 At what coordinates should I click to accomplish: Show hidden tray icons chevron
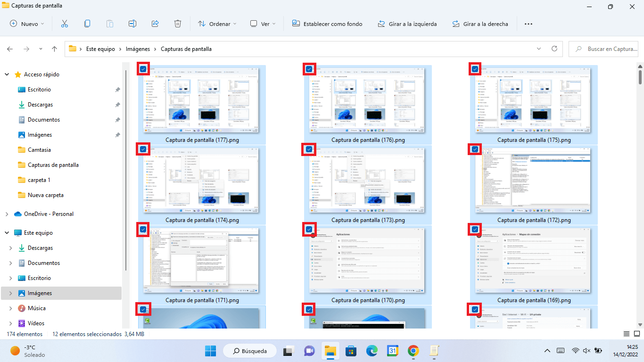(547, 351)
